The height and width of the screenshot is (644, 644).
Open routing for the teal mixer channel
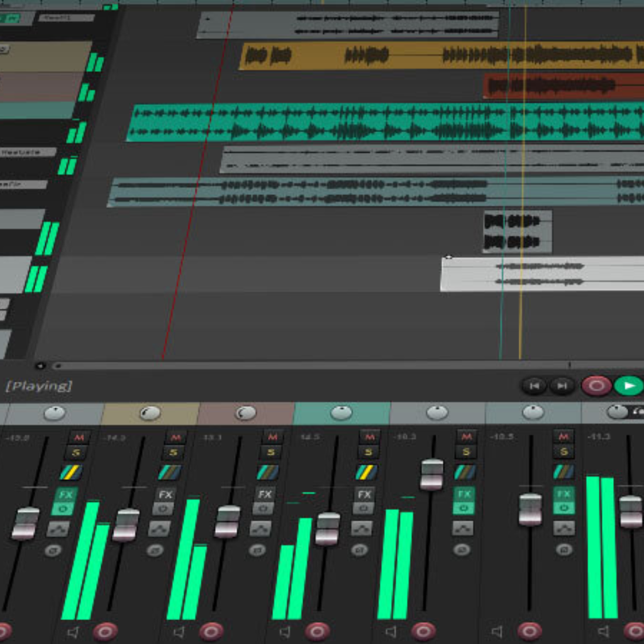point(366,472)
